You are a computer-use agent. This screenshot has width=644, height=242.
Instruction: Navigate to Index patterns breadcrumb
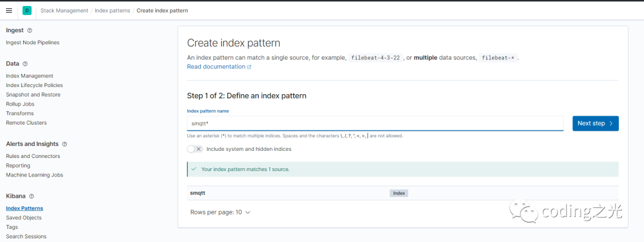click(x=112, y=11)
